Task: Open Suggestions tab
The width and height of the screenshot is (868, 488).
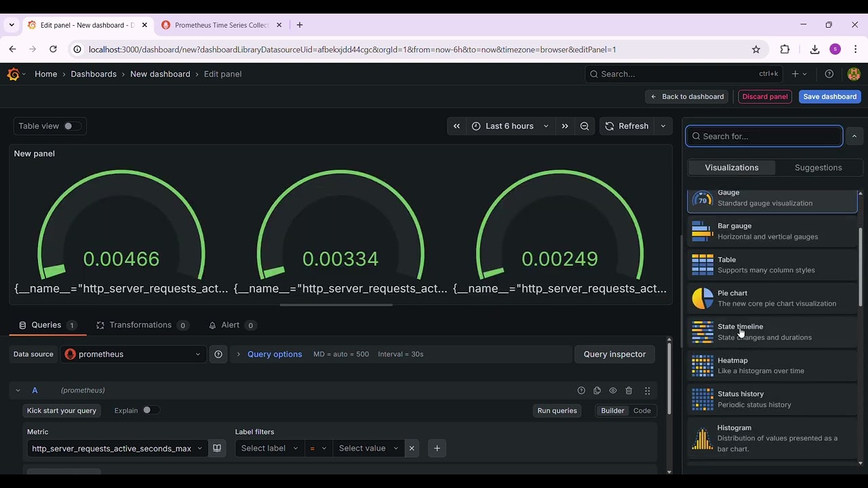Action: (818, 167)
